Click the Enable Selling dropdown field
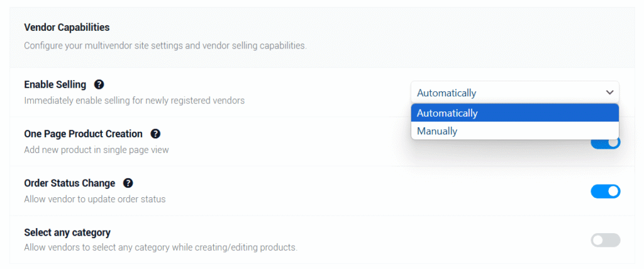This screenshot has height=269, width=644. click(x=503, y=93)
